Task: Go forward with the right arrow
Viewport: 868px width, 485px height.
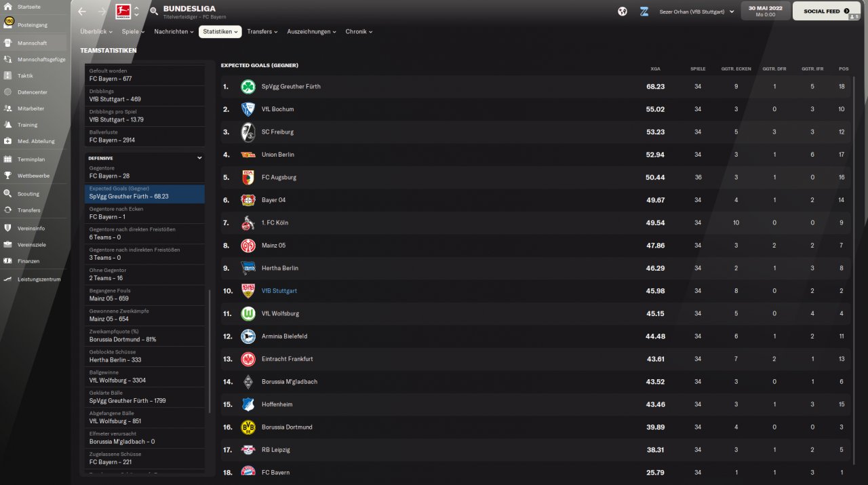Action: point(102,12)
